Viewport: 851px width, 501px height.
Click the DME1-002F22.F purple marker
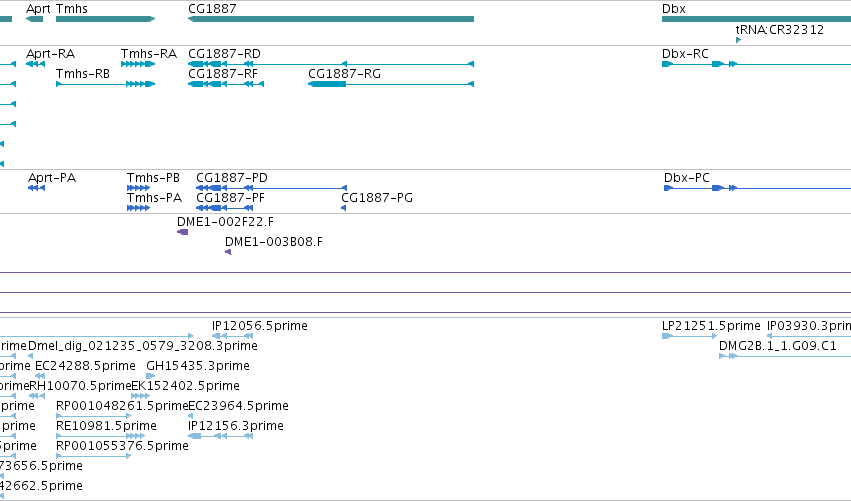click(x=182, y=232)
